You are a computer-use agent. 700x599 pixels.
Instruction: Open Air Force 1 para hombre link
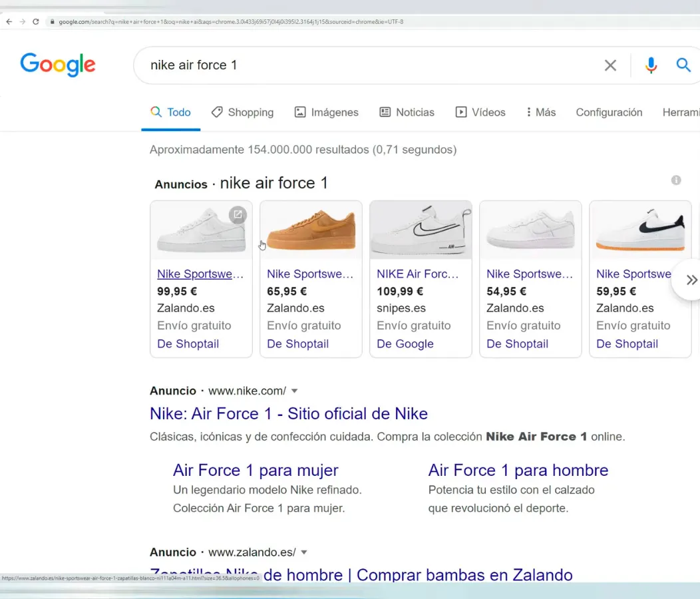(x=518, y=471)
